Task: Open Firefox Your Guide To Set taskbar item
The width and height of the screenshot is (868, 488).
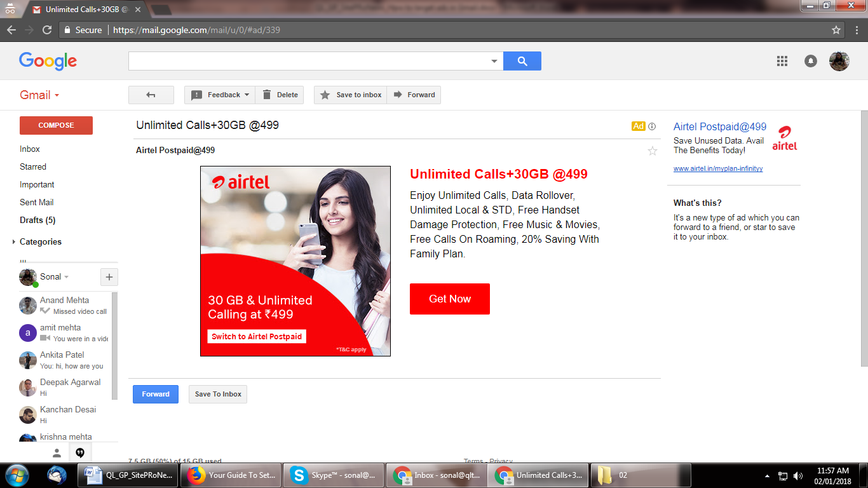Action: pos(231,475)
